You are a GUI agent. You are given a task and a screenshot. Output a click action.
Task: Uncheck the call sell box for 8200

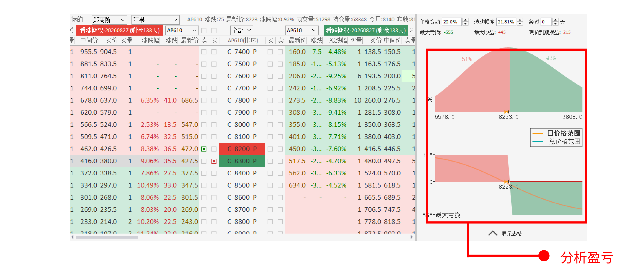[x=204, y=149]
